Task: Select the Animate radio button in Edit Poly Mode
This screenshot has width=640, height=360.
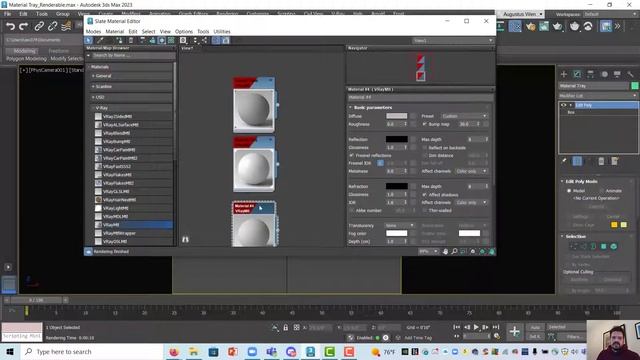Action: coord(602,191)
